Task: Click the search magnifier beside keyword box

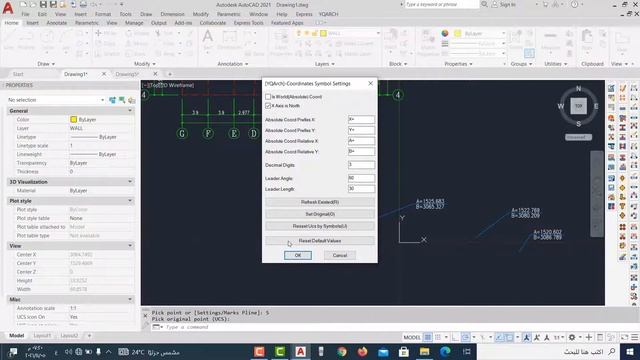Action: click(x=484, y=4)
